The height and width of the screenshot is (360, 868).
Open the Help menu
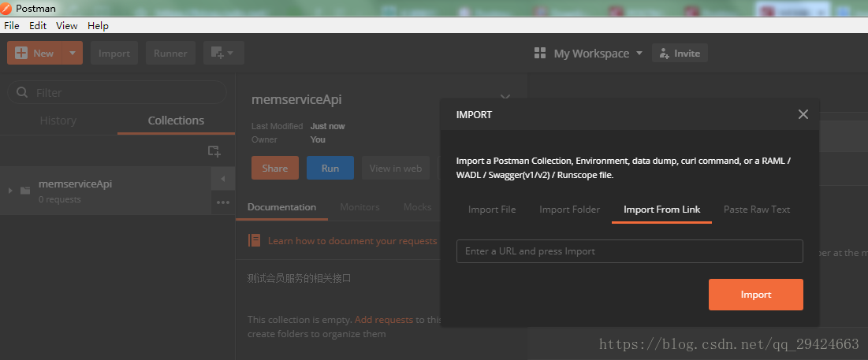pyautogui.click(x=98, y=25)
